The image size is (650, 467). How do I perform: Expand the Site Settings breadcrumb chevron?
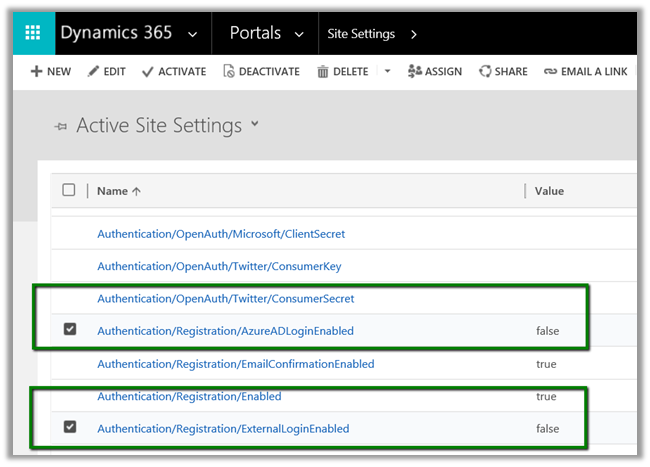(x=413, y=35)
